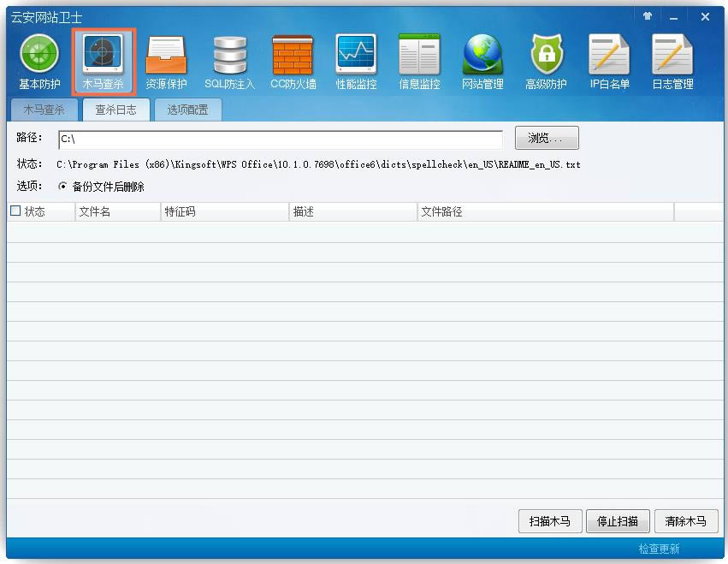Click the 路径 path input field
The image size is (728, 564).
[x=281, y=139]
